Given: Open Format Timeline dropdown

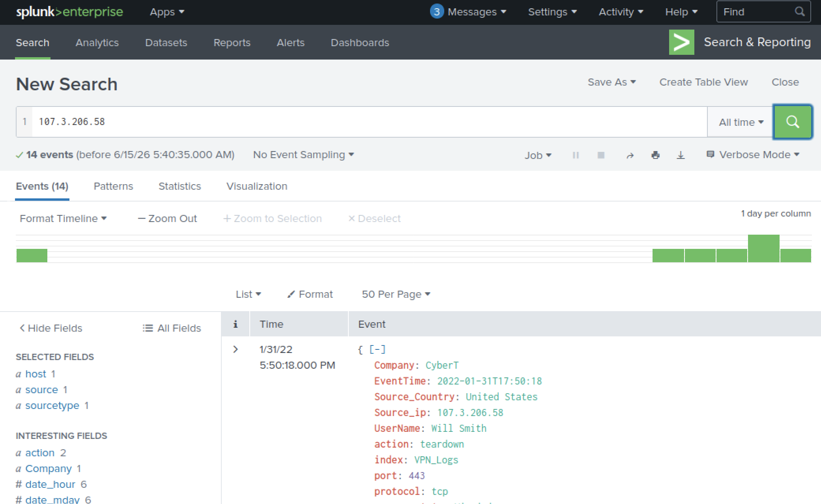Looking at the screenshot, I should 63,218.
